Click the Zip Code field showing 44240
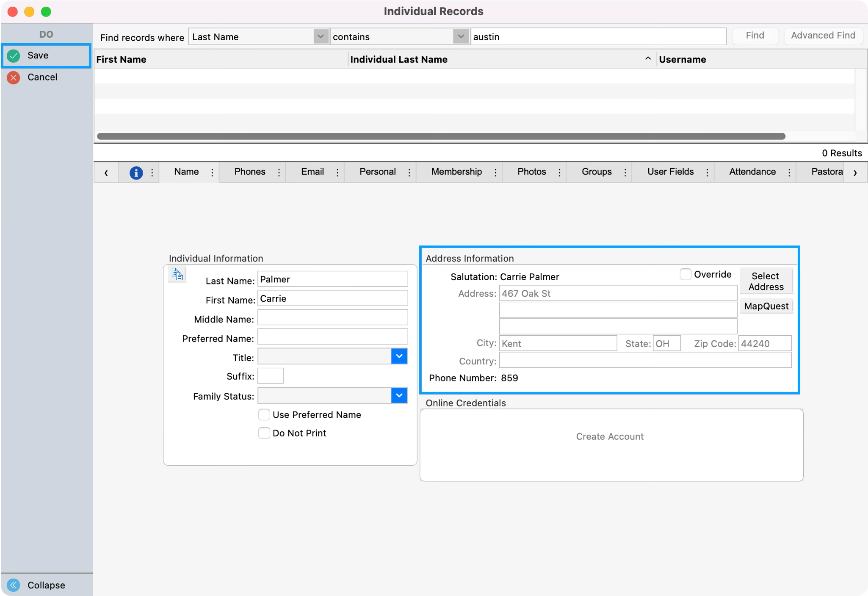The width and height of the screenshot is (868, 596). pyautogui.click(x=765, y=343)
